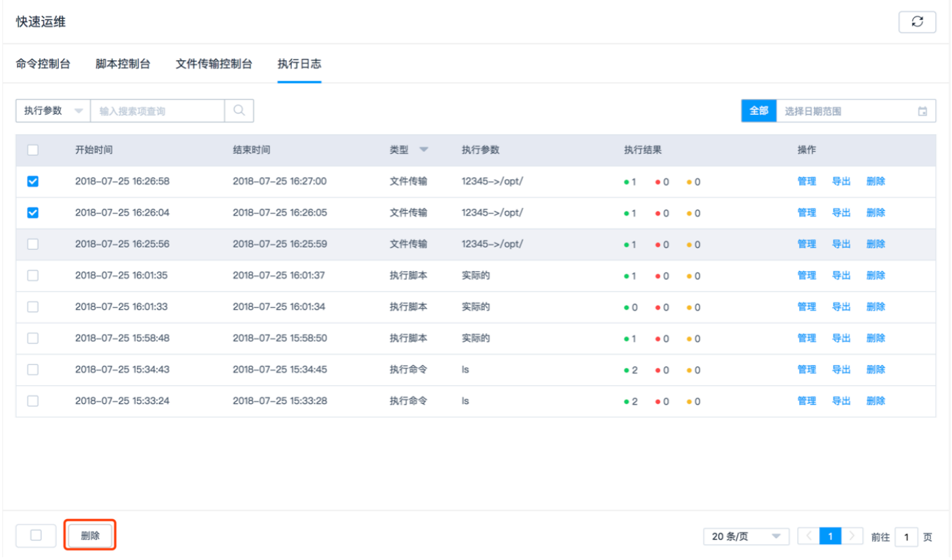952x560 pixels.
Task: Click the 结束时间 column header
Action: pyautogui.click(x=252, y=150)
